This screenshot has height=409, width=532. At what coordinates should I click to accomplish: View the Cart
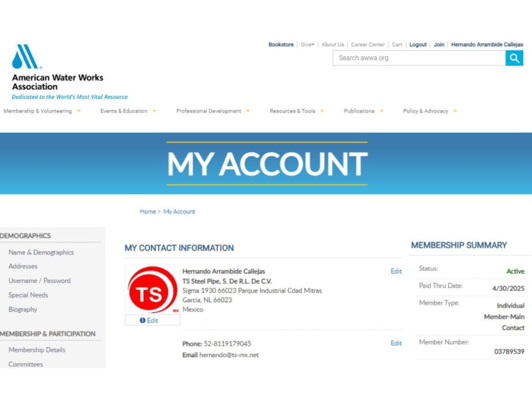tap(397, 44)
